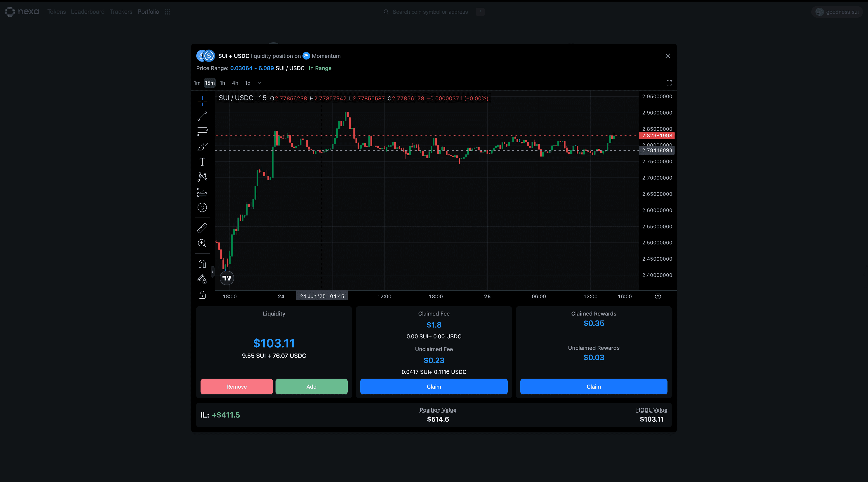Open chart time axis settings

(658, 296)
